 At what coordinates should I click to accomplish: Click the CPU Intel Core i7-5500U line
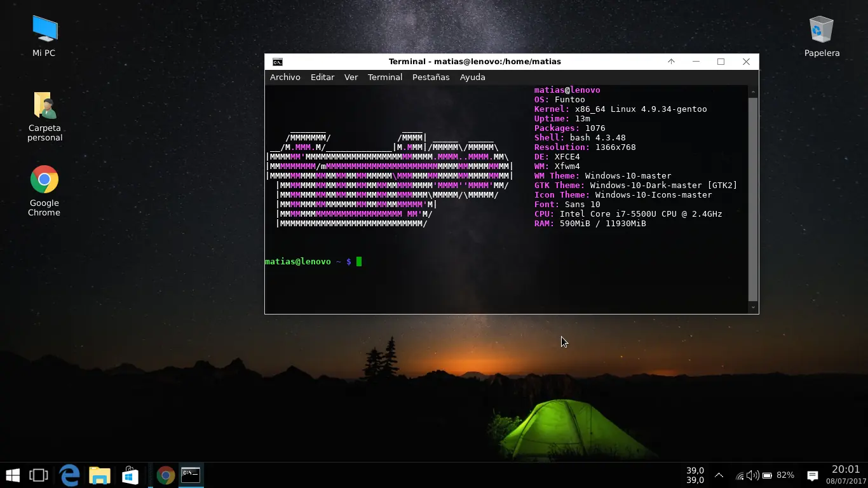pos(628,214)
